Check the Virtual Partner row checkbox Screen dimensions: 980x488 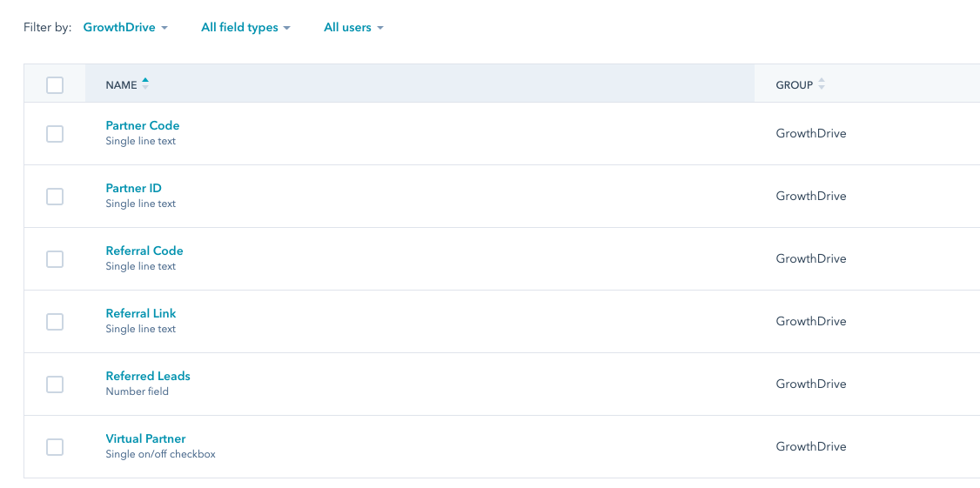tap(55, 447)
